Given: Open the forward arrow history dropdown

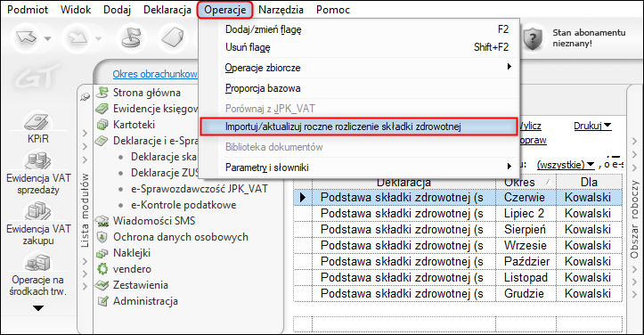Looking at the screenshot, I should 98,38.
